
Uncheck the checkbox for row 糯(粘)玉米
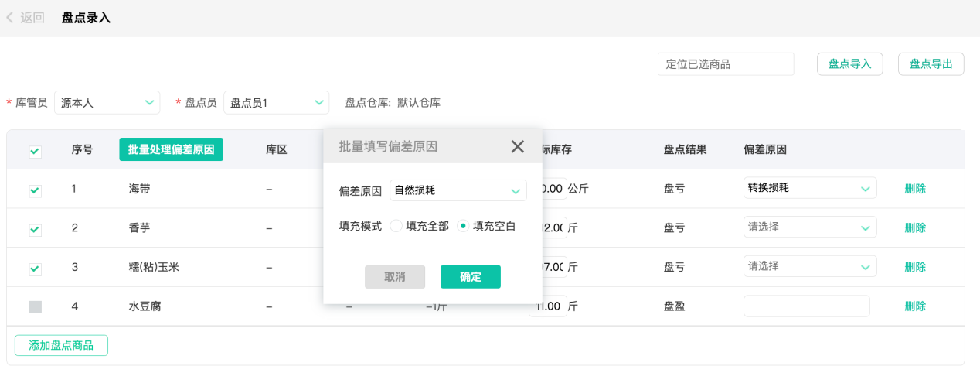tap(35, 269)
